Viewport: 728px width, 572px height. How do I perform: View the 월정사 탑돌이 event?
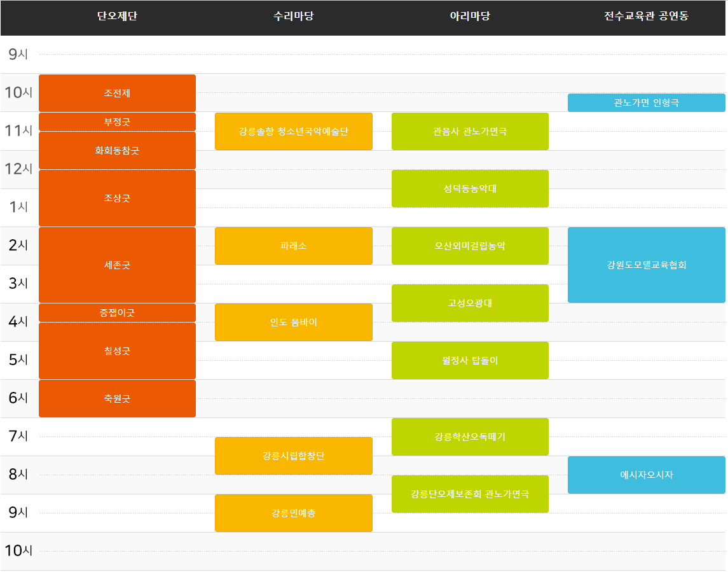(x=470, y=360)
